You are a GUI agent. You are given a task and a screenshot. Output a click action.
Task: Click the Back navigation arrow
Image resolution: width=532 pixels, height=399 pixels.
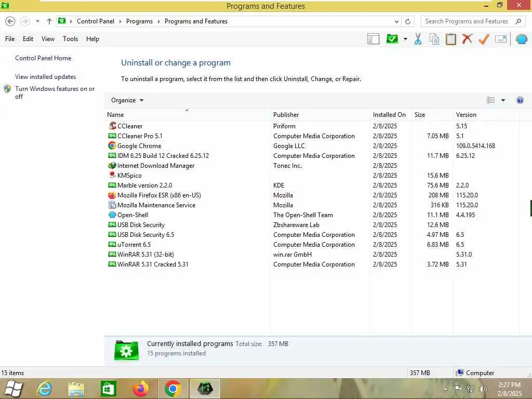10,21
